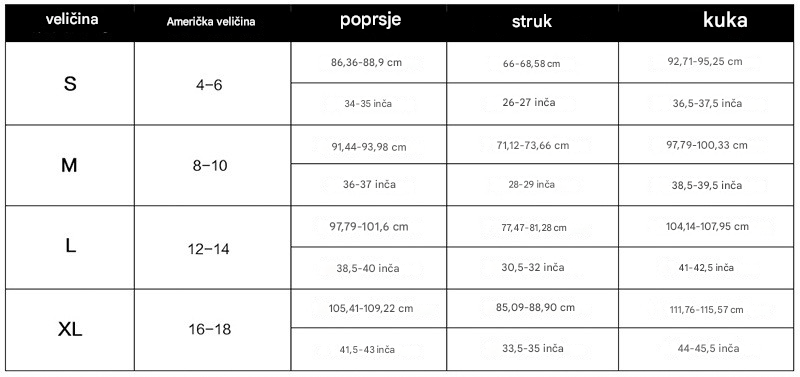Click the poprsje column header
The height and width of the screenshot is (377, 800).
pyautogui.click(x=369, y=22)
